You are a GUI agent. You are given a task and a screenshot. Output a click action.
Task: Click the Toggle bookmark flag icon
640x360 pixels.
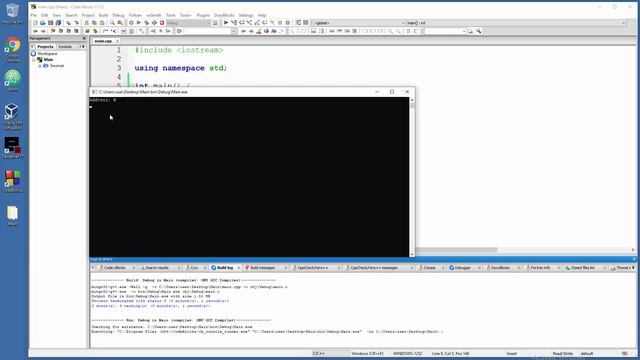click(x=53, y=31)
